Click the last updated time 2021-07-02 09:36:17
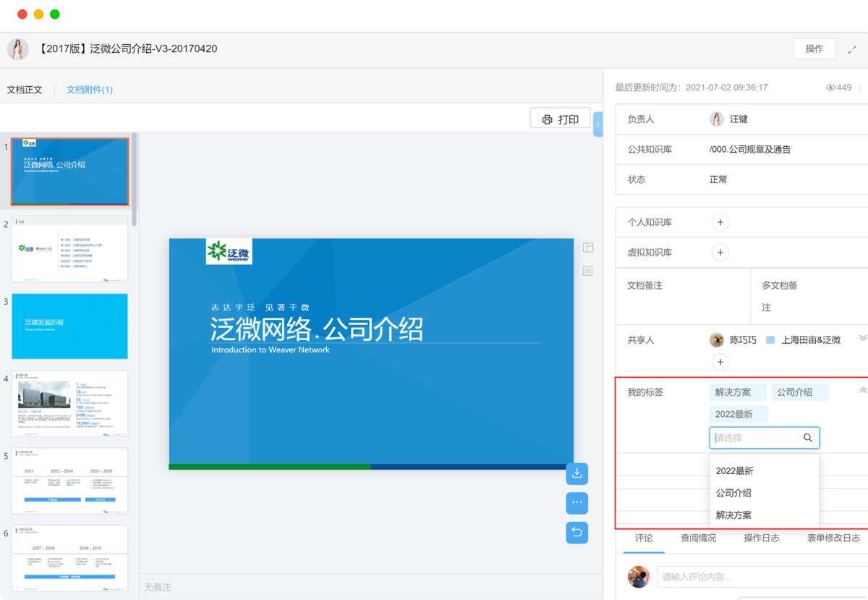Viewport: 868px width, 600px height. click(726, 88)
